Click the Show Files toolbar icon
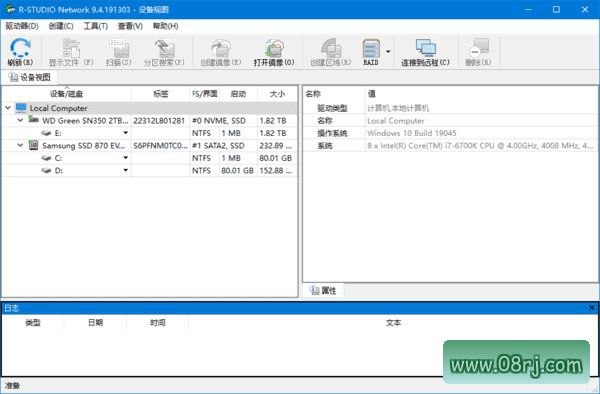Viewport: 600px width, 394px height. 71,47
